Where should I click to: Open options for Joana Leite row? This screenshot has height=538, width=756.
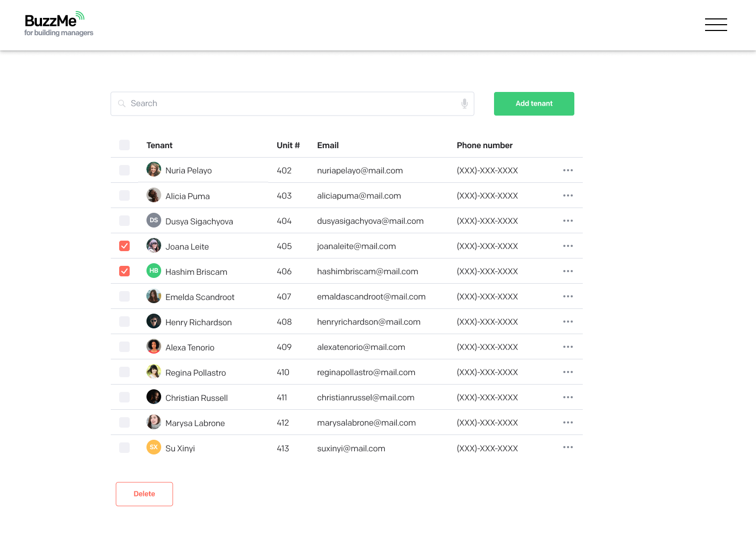coord(568,246)
